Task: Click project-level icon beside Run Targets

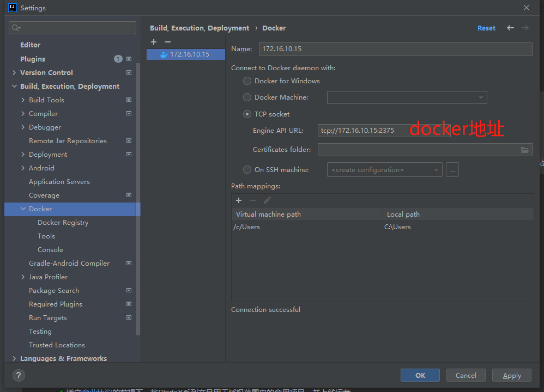Action: click(129, 317)
